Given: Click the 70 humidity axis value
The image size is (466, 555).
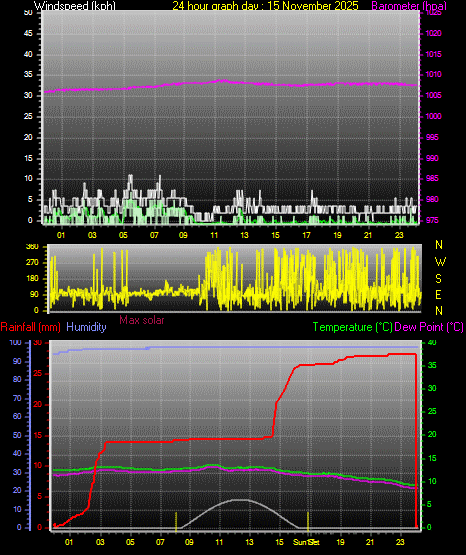Looking at the screenshot, I should 17,398.
